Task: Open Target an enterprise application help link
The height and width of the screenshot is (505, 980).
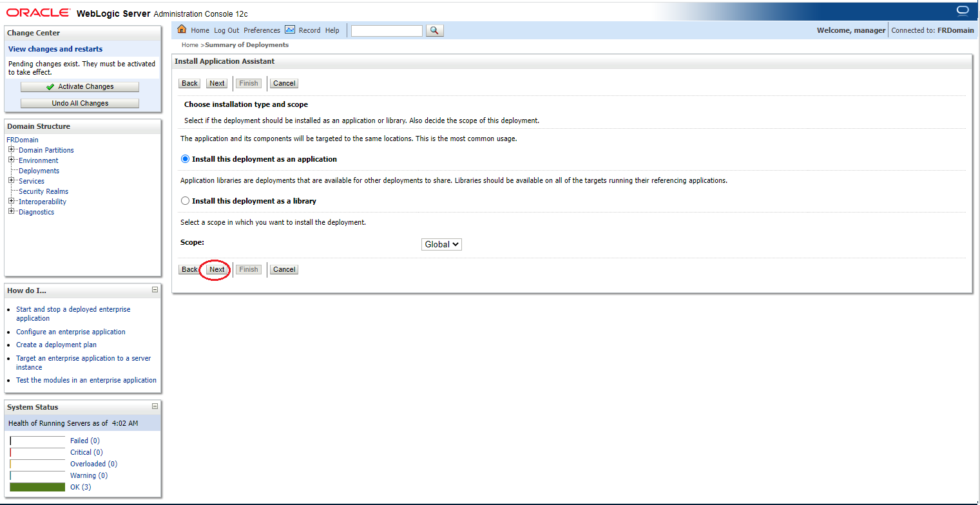Action: 84,363
